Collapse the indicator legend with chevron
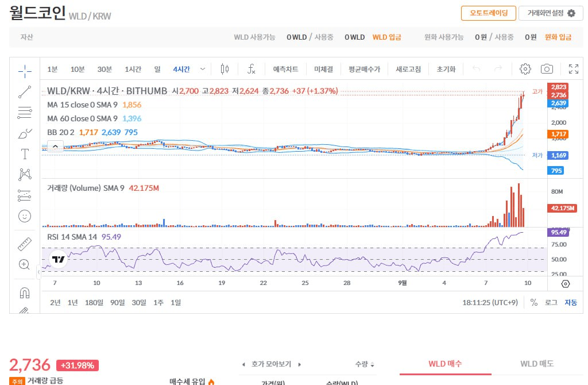Screen dimensions: 588x385 [55, 147]
